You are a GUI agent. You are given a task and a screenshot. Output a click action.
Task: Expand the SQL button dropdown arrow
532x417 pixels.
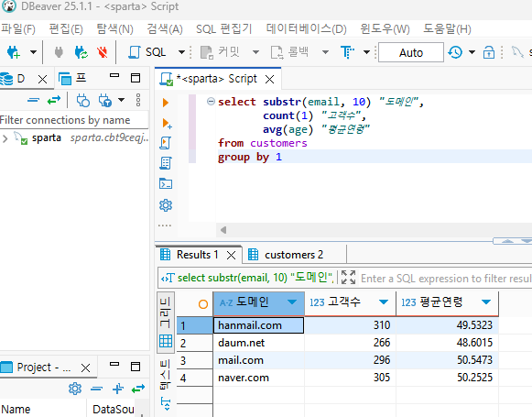(181, 52)
